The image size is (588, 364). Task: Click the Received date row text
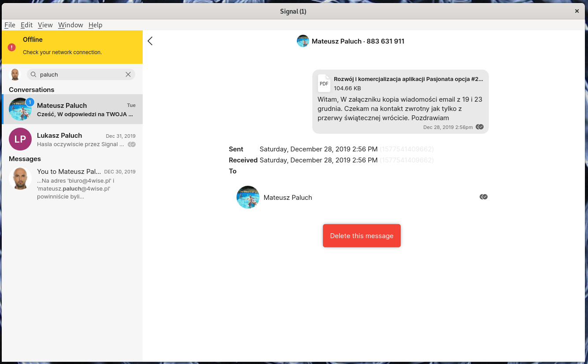coord(318,160)
